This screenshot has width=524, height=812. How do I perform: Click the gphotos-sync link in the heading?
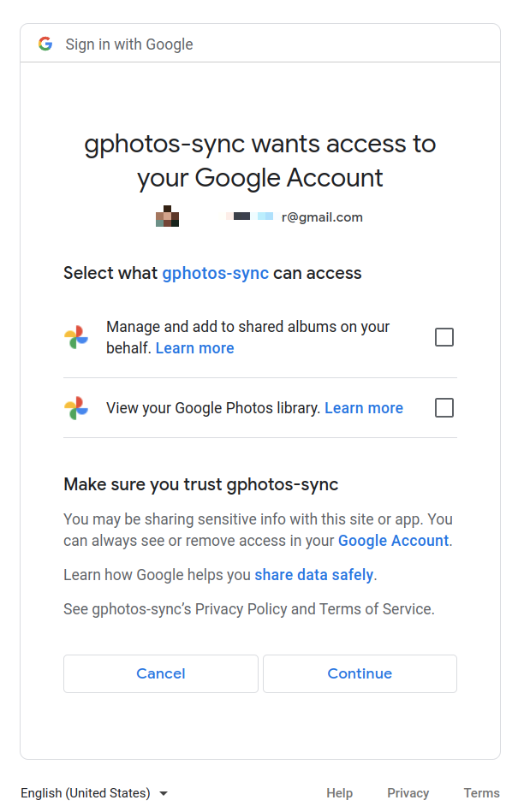click(x=215, y=273)
